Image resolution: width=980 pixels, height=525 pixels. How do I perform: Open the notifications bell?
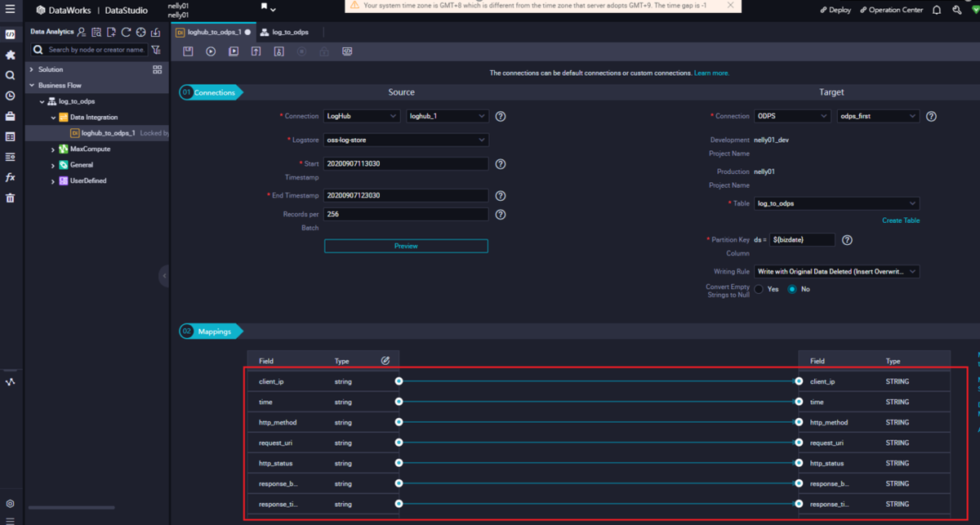pos(937,10)
